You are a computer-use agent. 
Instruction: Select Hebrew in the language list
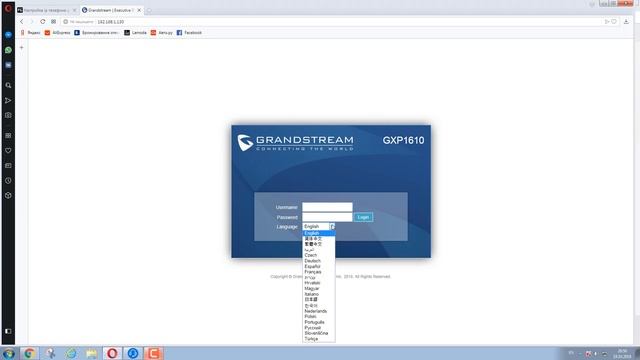(319, 278)
